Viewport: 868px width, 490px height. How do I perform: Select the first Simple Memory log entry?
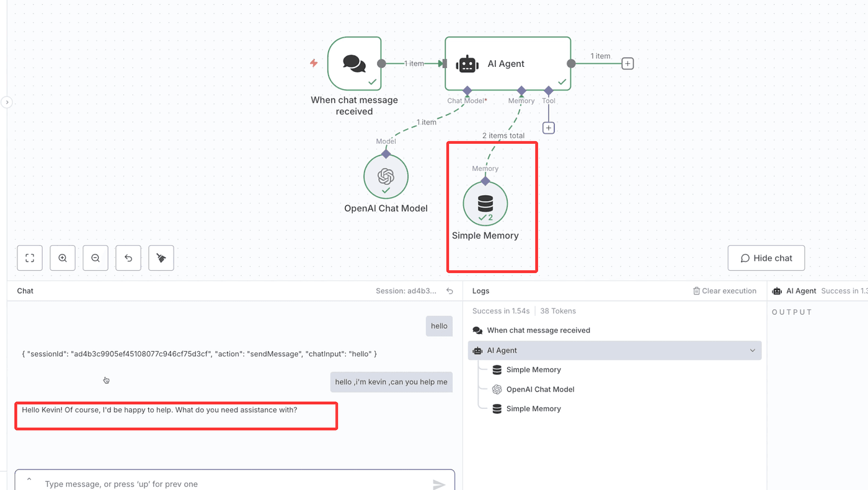point(533,370)
